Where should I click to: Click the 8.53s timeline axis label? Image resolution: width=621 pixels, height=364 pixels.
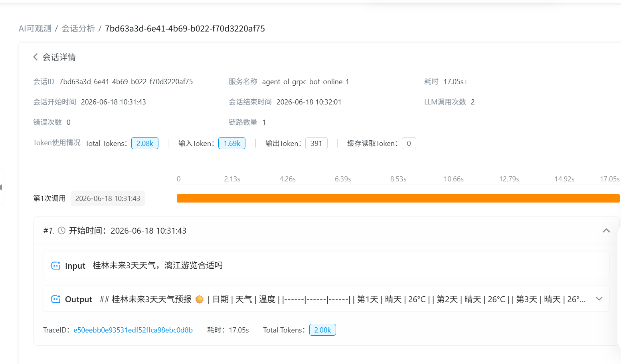pos(398,179)
